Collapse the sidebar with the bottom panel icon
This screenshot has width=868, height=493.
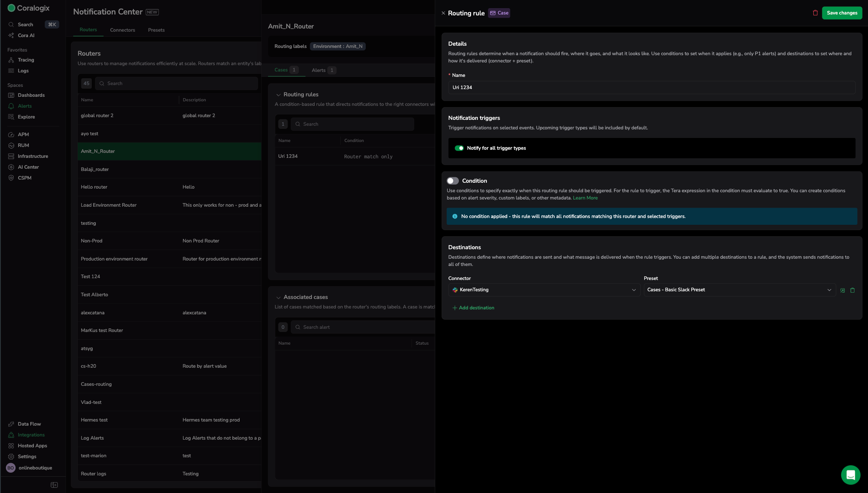[54, 485]
